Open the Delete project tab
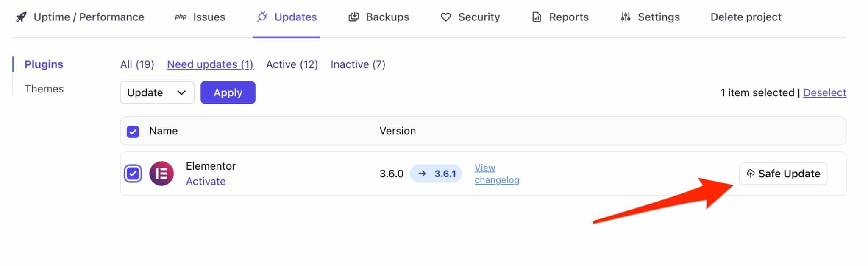This screenshot has height=266, width=868. (x=746, y=17)
